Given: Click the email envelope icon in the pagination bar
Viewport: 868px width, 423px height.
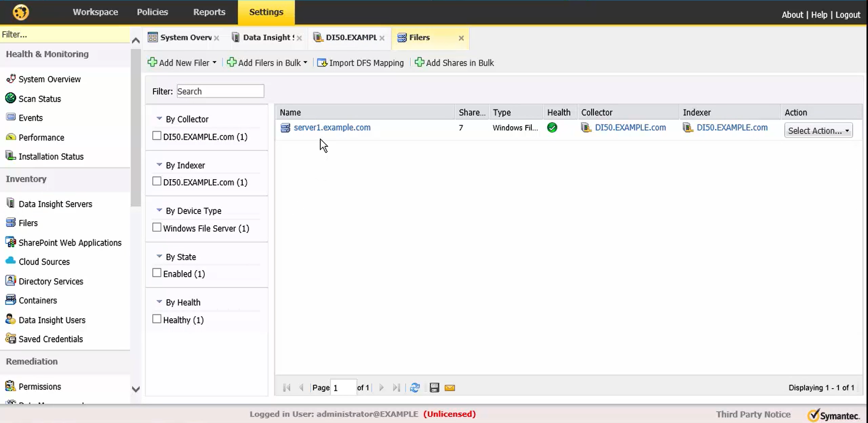Looking at the screenshot, I should (450, 388).
